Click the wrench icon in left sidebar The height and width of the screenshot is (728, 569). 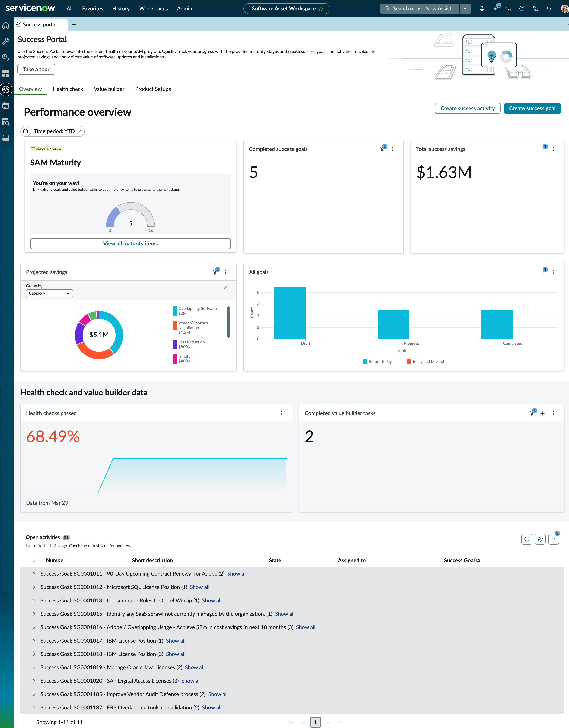pyautogui.click(x=6, y=41)
